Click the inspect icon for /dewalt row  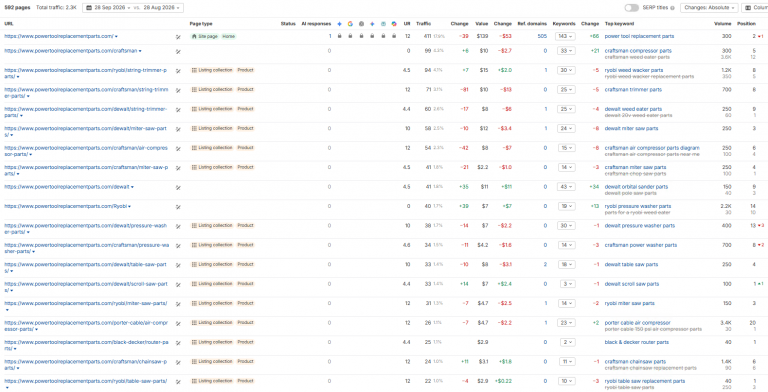point(178,187)
